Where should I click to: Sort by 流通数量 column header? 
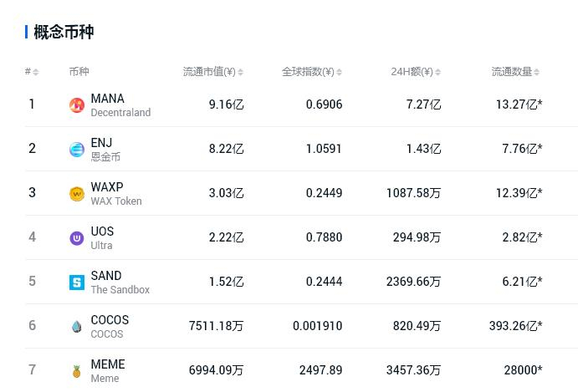(514, 72)
